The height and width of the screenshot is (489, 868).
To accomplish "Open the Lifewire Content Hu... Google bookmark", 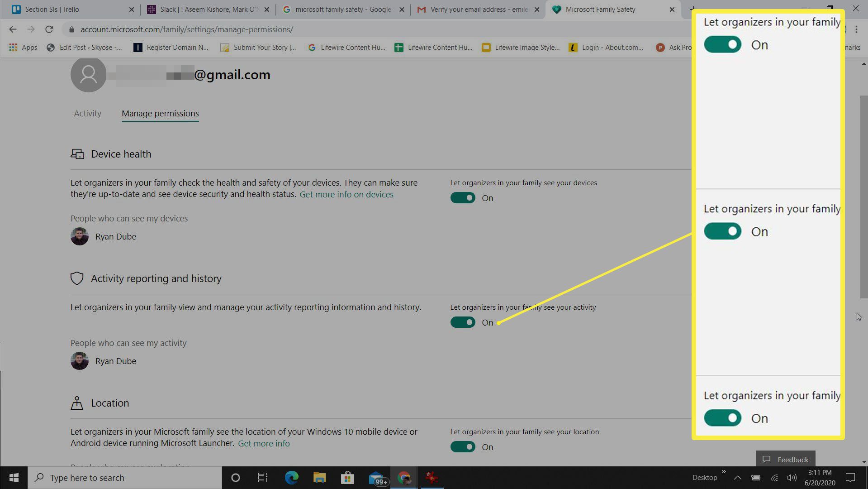I will 346,47.
